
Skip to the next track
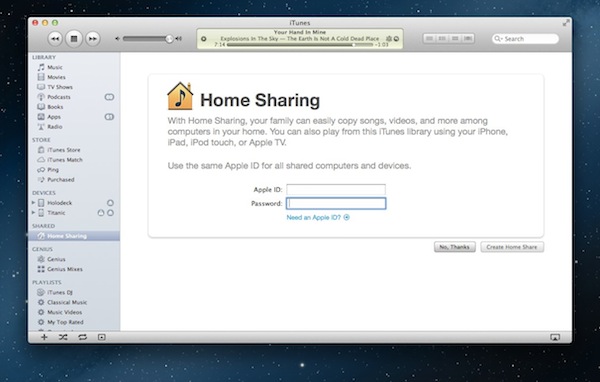pyautogui.click(x=93, y=39)
